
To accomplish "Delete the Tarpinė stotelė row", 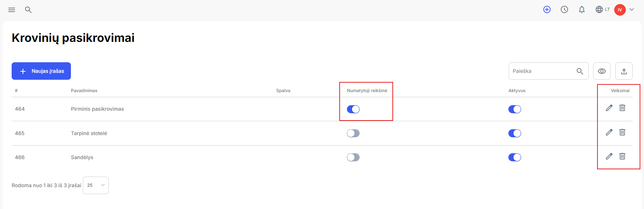I will tap(622, 132).
